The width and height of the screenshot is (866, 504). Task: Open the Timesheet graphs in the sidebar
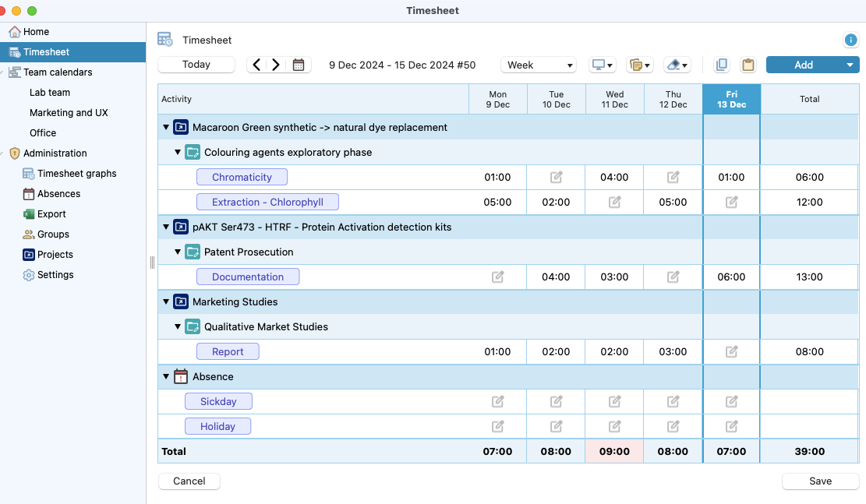pos(75,173)
